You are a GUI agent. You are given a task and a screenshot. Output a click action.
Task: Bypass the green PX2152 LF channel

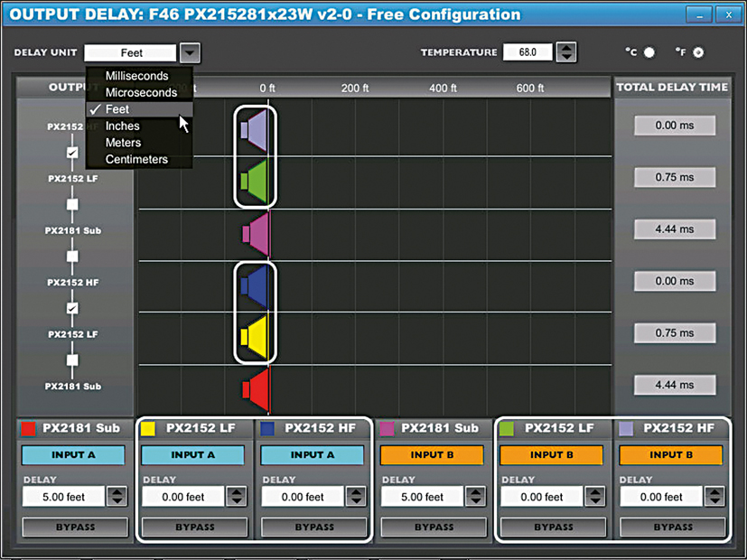coord(554,527)
